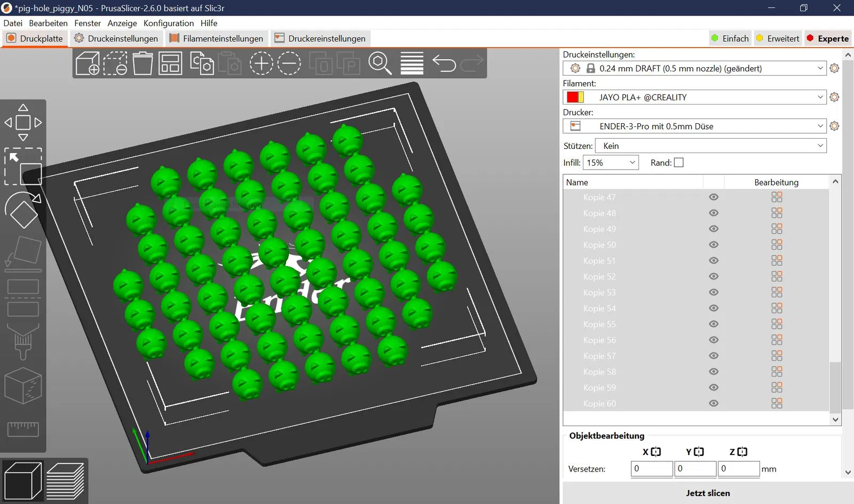Image resolution: width=854 pixels, height=504 pixels.
Task: Add an instance with plus icon
Action: pyautogui.click(x=261, y=63)
